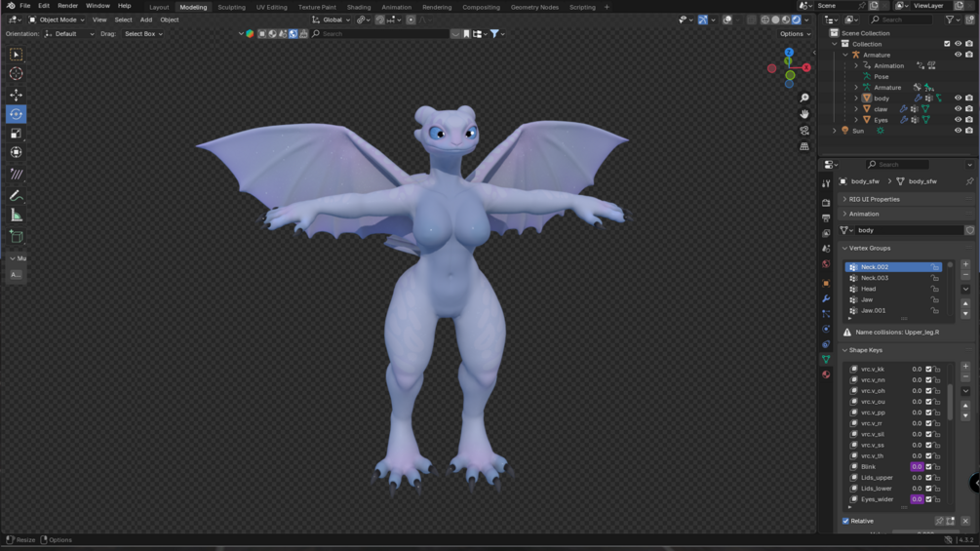Click the outliner filter funnel icon
Viewport: 980px width, 551px height.
pyautogui.click(x=951, y=20)
